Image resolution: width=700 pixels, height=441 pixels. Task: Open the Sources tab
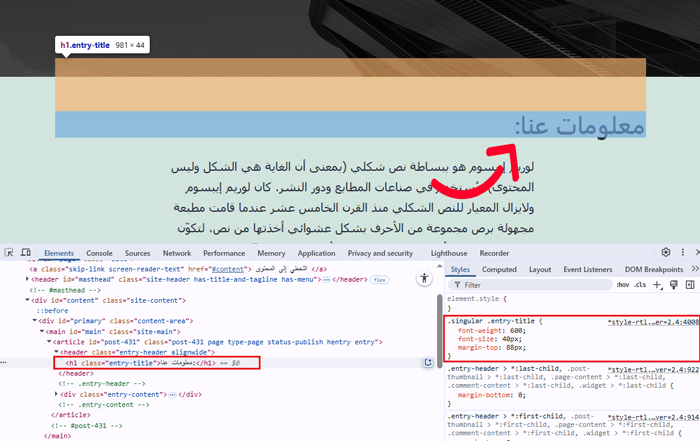pyautogui.click(x=138, y=253)
